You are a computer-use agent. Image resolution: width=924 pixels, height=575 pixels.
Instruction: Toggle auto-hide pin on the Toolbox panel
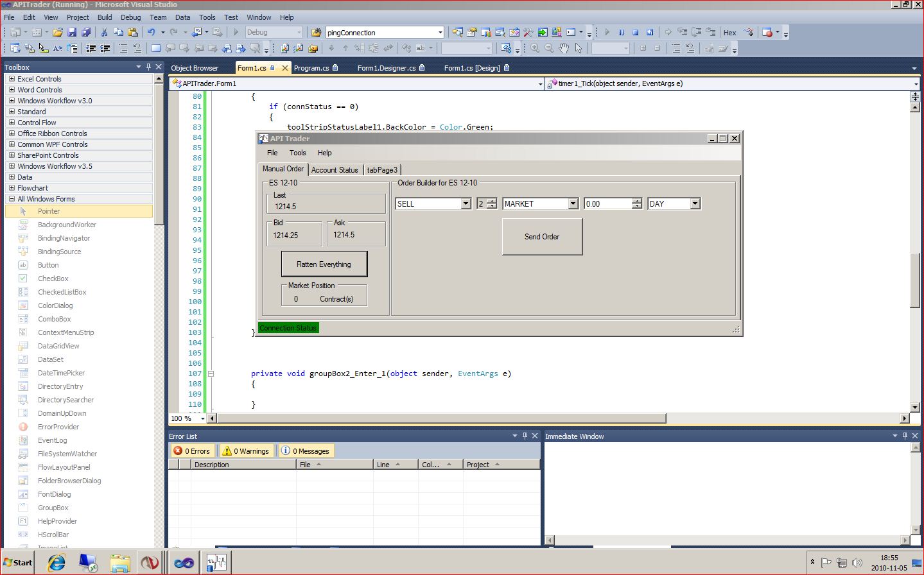(x=148, y=67)
